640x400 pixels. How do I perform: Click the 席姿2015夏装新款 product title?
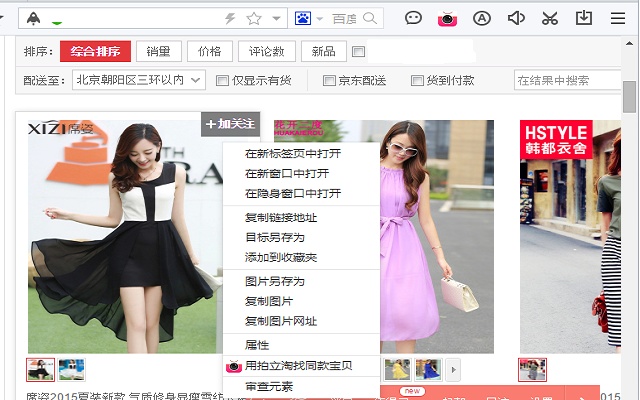(x=124, y=396)
